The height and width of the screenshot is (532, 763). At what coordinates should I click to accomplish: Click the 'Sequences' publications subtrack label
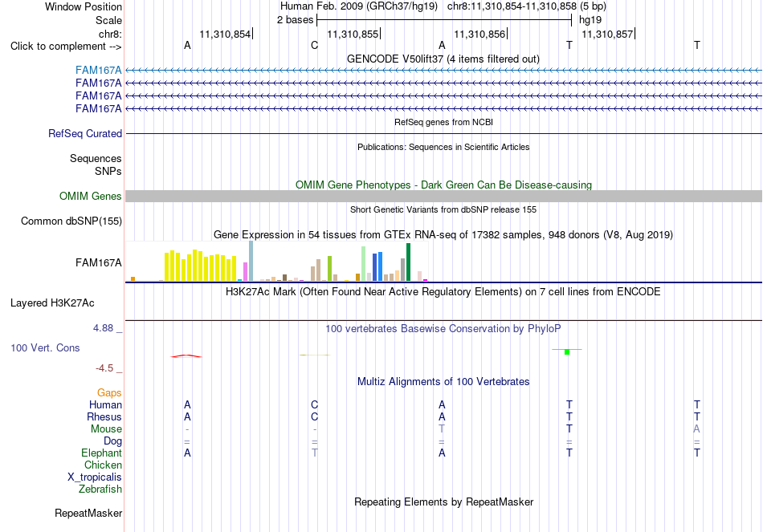[x=96, y=159]
